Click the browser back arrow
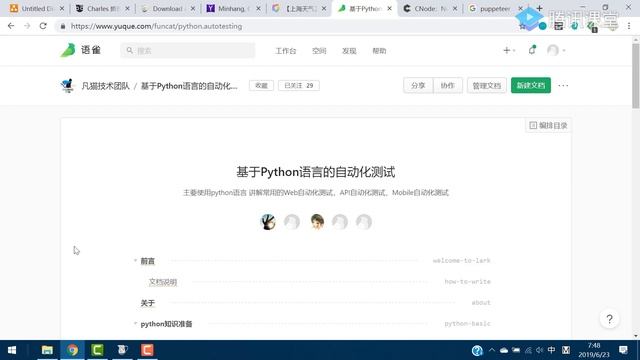Screen dimensions: 640x360 11,26
